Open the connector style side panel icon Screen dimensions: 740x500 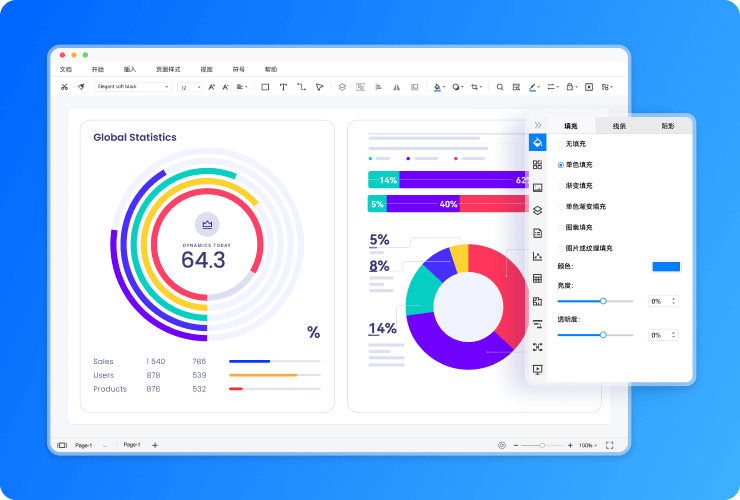click(x=538, y=324)
